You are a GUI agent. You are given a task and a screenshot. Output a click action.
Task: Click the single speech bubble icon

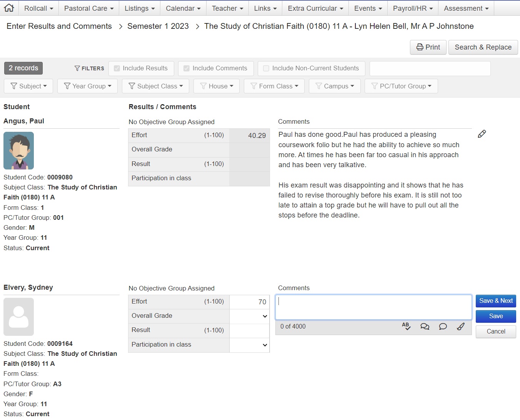pyautogui.click(x=443, y=327)
